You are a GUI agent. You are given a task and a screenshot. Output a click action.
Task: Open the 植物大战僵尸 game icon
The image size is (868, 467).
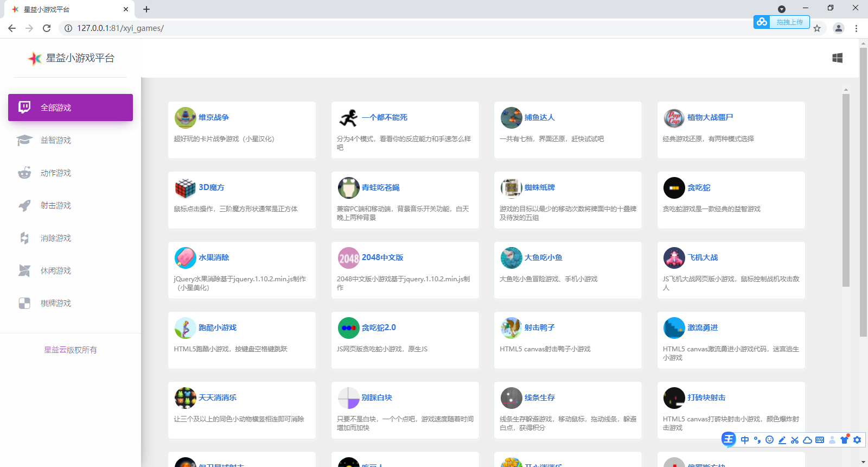[x=674, y=118]
